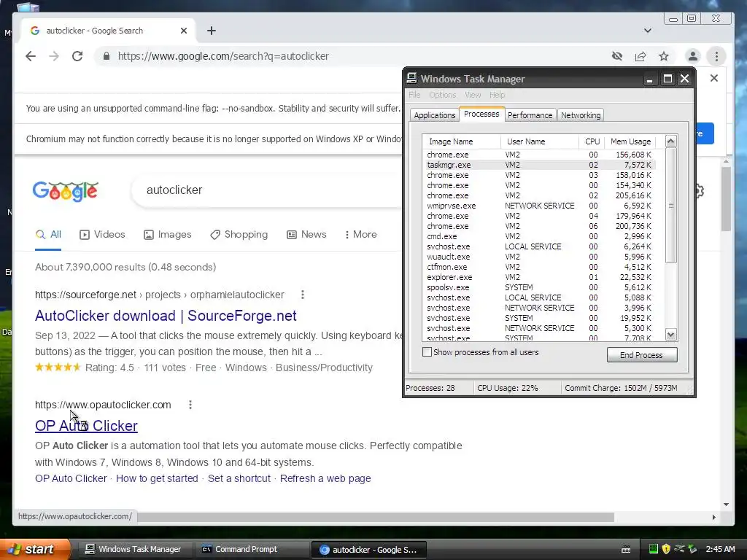Image resolution: width=747 pixels, height=560 pixels.
Task: Click the OP Auto Clicker sitelink
Action: pyautogui.click(x=71, y=478)
